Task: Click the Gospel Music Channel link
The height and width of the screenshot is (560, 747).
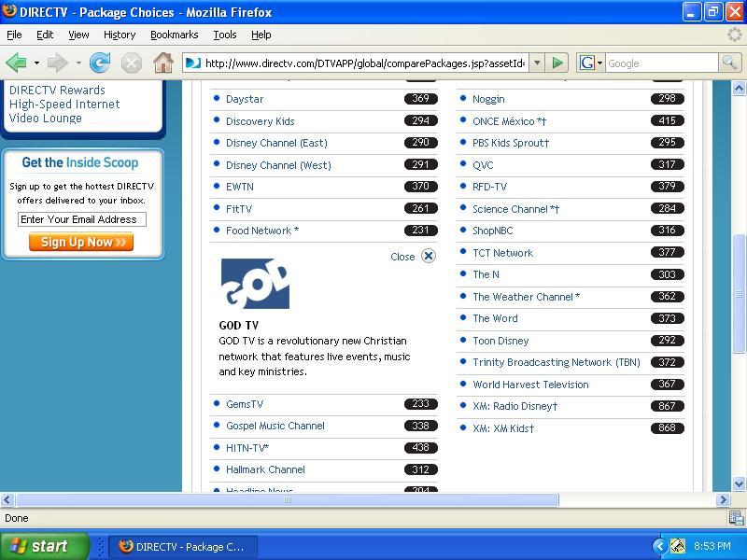Action: tap(275, 426)
